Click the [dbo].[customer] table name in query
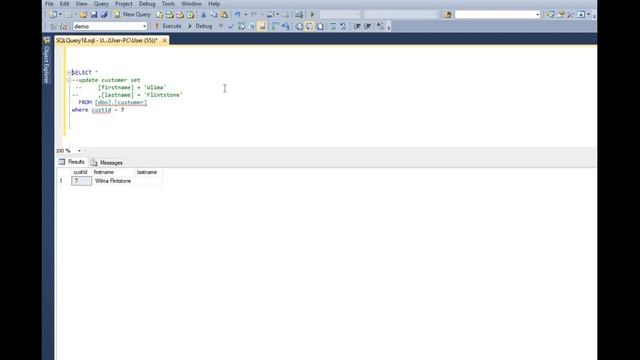 (x=121, y=102)
